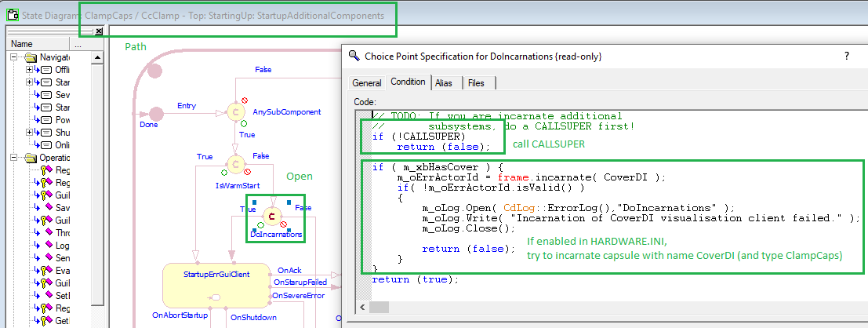868x328 pixels.
Task: Click the 'm_oLog.Close();' code line
Action: 468,228
